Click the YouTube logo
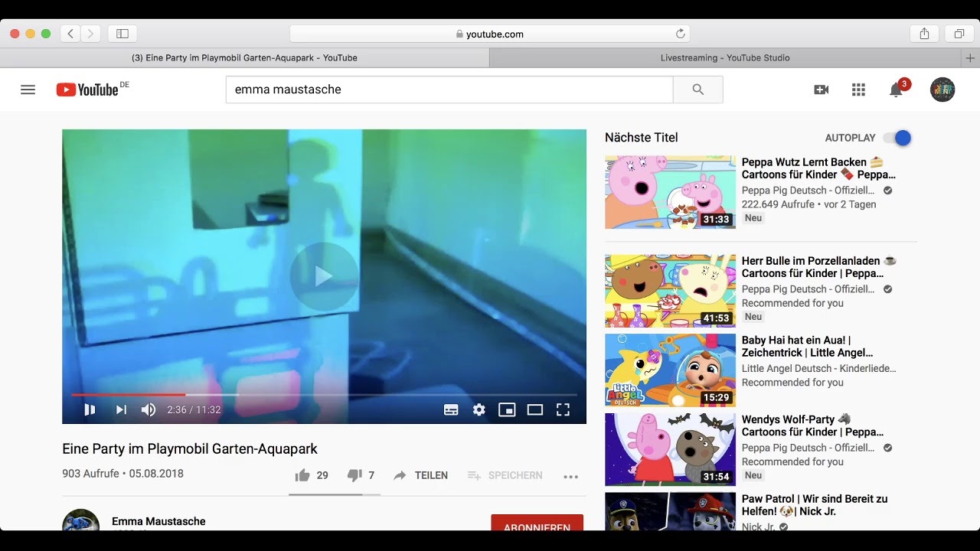Viewport: 980px width, 551px height. click(87, 90)
